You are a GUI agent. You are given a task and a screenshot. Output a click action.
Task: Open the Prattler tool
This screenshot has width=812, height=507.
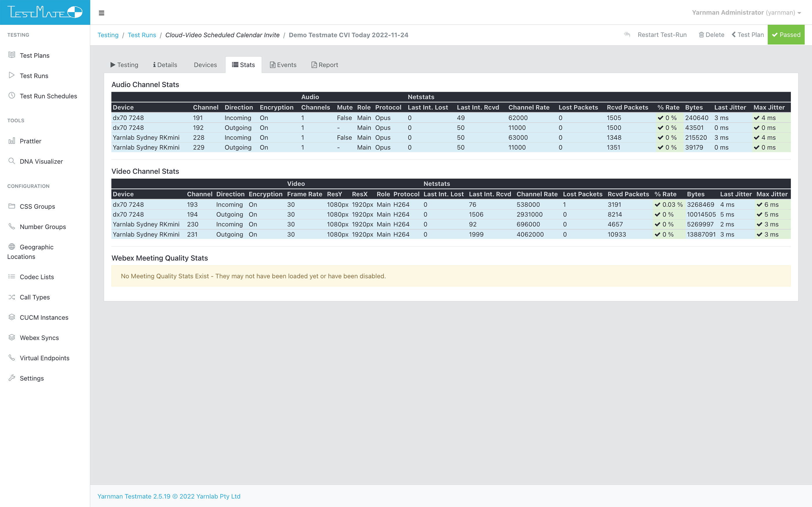(30, 141)
